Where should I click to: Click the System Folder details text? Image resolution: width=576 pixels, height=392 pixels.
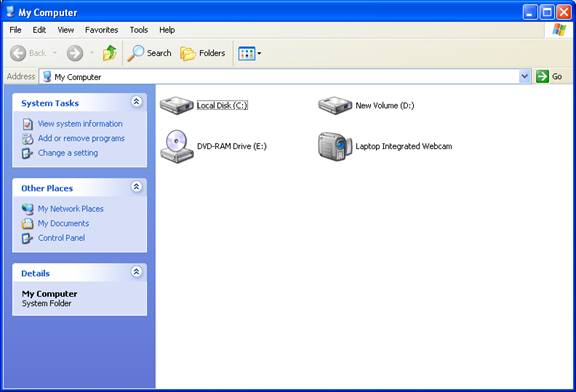tap(46, 303)
